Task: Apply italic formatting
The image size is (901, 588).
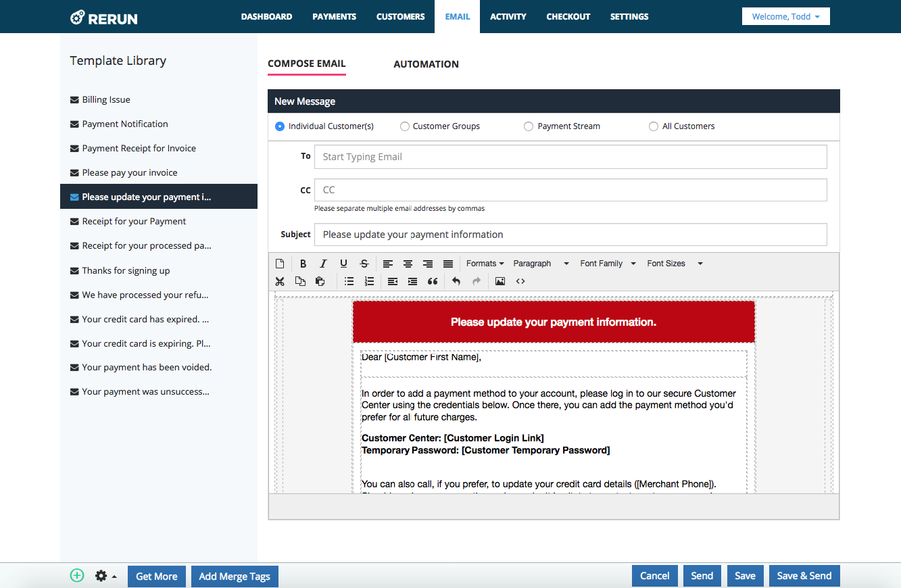Action: (323, 264)
